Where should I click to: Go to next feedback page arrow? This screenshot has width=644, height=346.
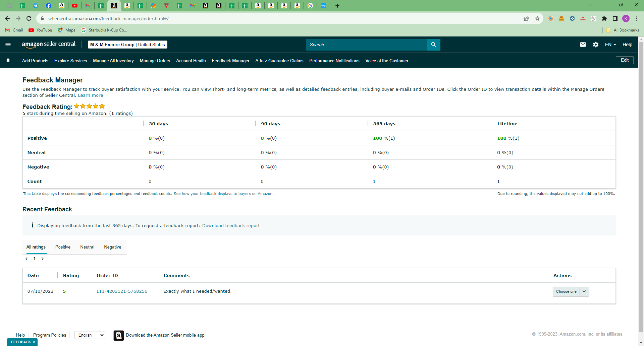(43, 259)
